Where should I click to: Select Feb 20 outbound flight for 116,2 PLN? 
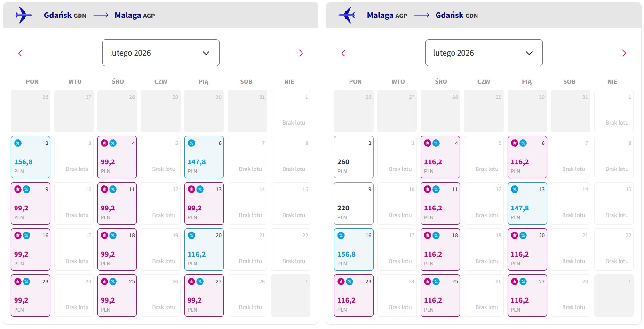click(204, 249)
